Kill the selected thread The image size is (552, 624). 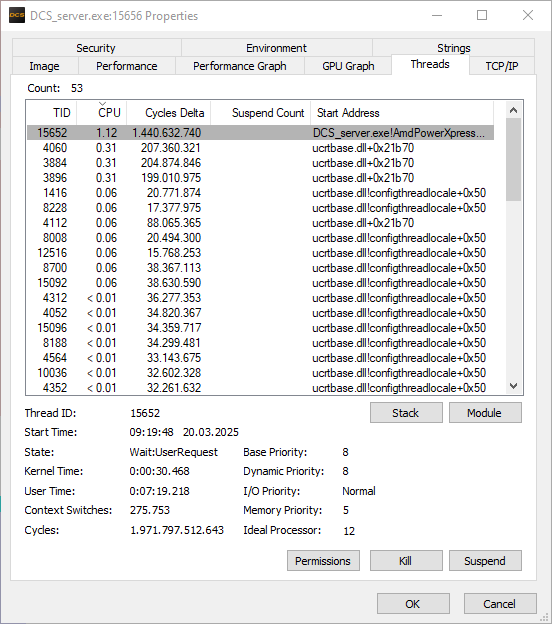[x=406, y=561]
